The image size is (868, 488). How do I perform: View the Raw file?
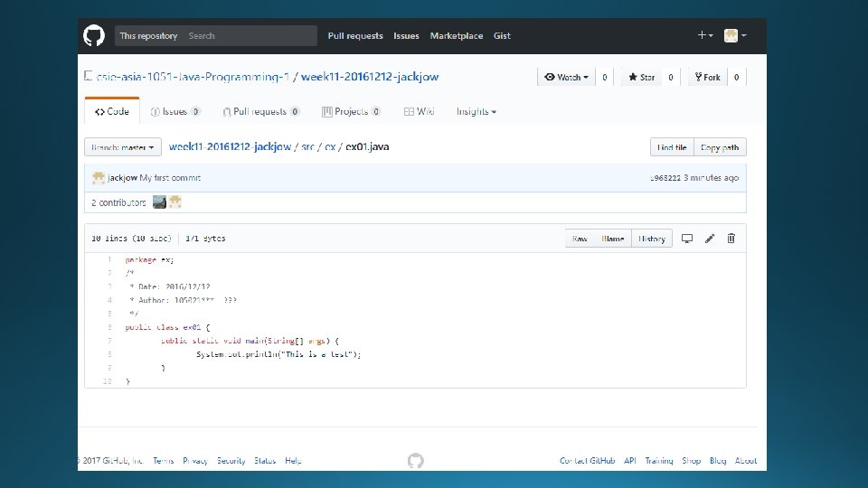pos(580,239)
